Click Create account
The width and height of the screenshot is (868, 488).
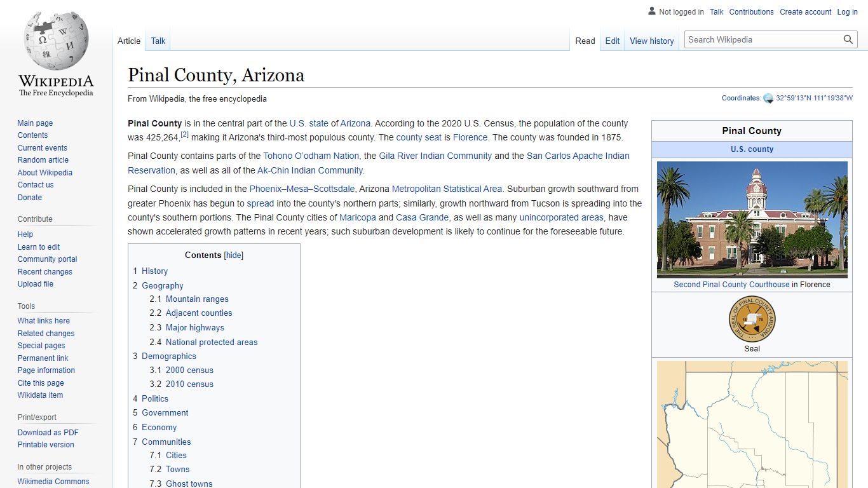[805, 11]
